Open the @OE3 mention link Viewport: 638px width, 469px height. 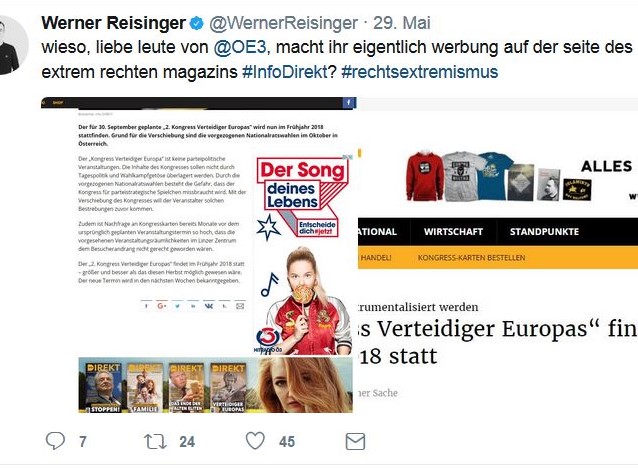(x=240, y=47)
